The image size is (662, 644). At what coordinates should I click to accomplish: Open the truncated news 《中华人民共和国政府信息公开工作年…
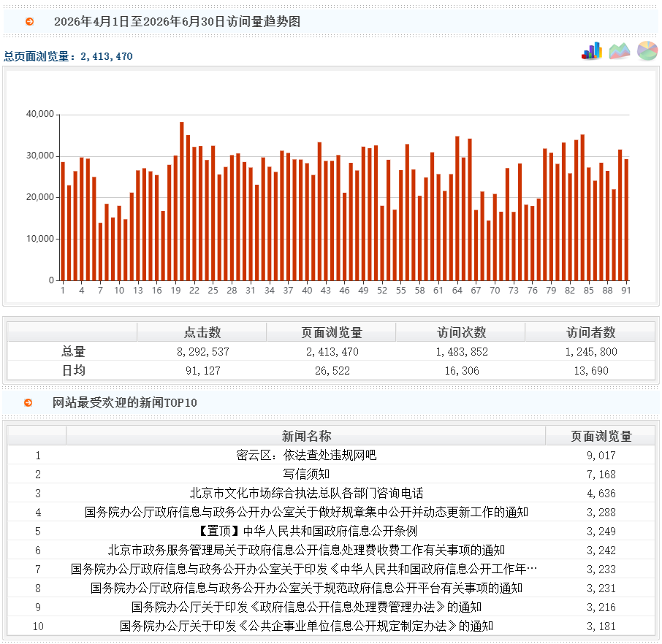pos(304,569)
